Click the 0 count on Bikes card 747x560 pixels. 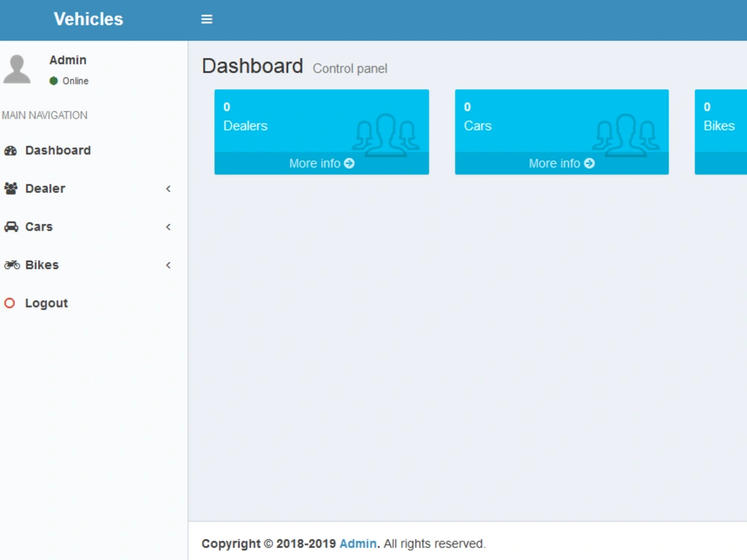point(707,107)
